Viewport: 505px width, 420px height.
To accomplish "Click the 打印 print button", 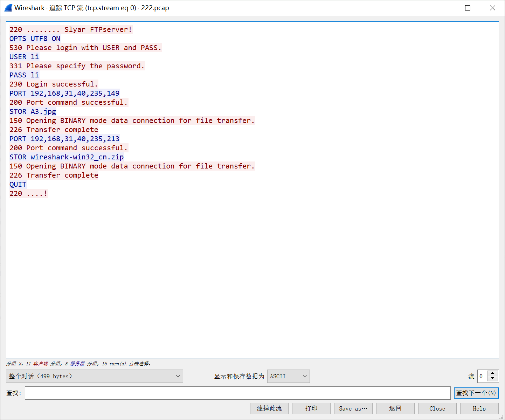I will [x=311, y=408].
